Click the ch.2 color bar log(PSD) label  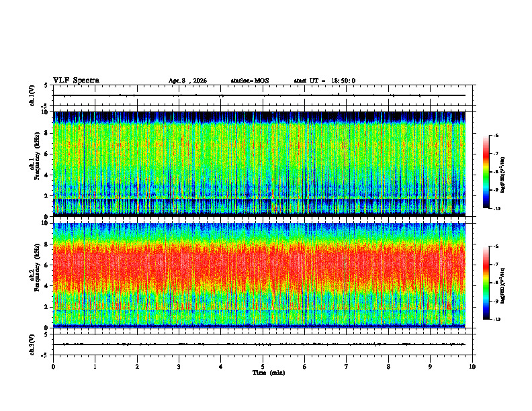pyautogui.click(x=503, y=285)
